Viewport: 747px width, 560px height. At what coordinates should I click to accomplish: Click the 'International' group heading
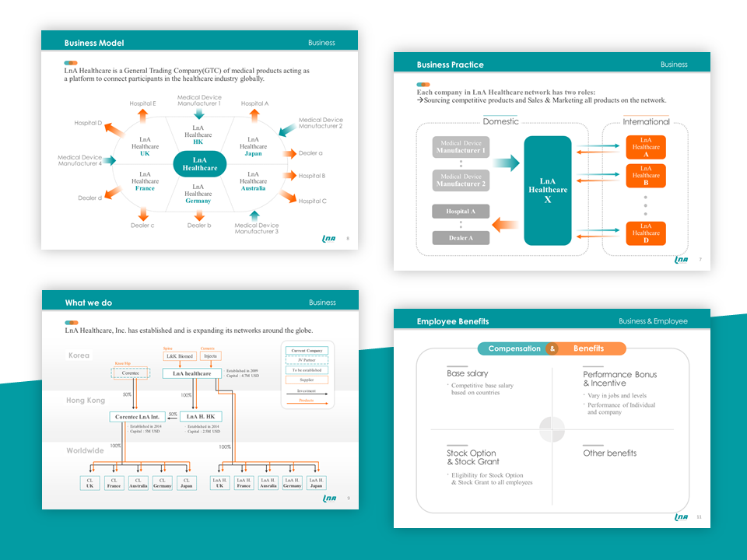click(x=646, y=122)
